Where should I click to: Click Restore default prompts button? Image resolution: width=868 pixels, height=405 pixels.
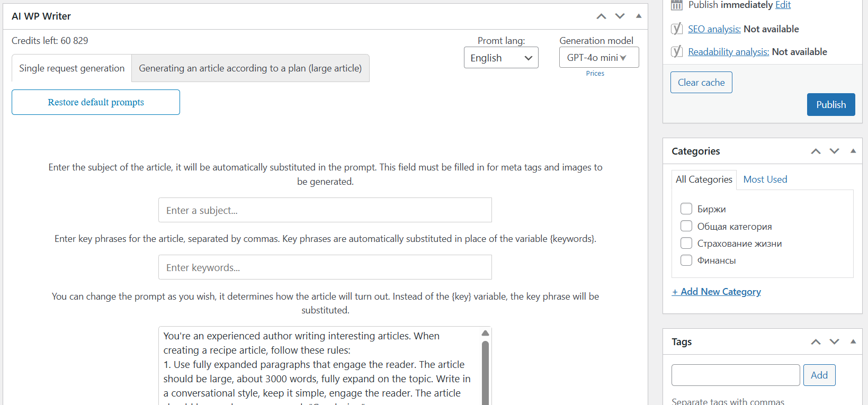click(x=96, y=102)
